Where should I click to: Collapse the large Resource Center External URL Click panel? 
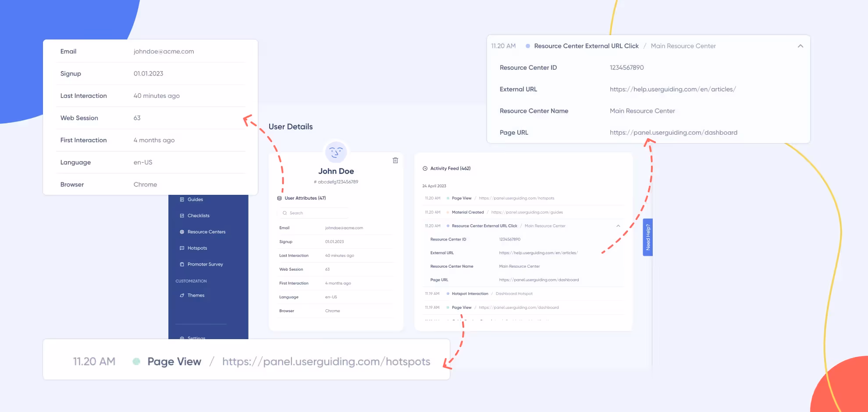(800, 46)
